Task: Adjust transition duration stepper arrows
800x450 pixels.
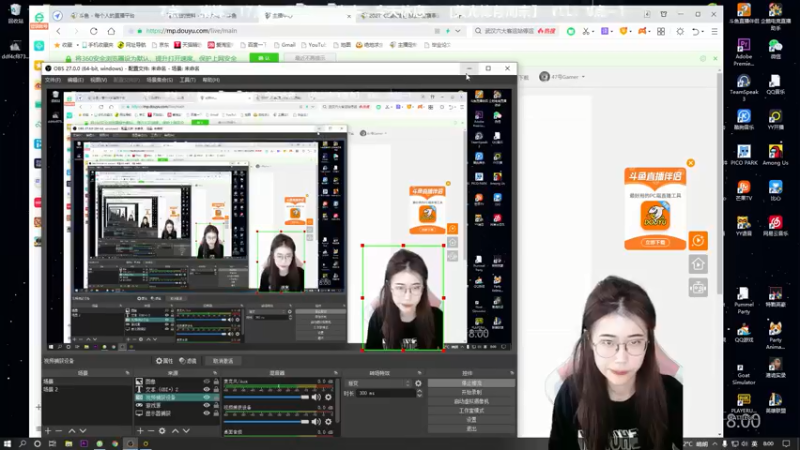Action: tap(419, 393)
